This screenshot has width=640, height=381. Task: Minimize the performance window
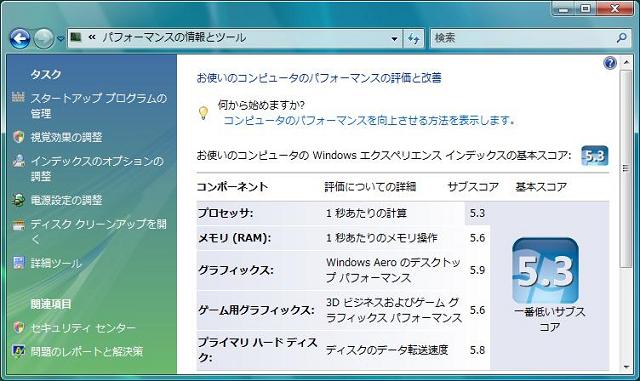[564, 9]
